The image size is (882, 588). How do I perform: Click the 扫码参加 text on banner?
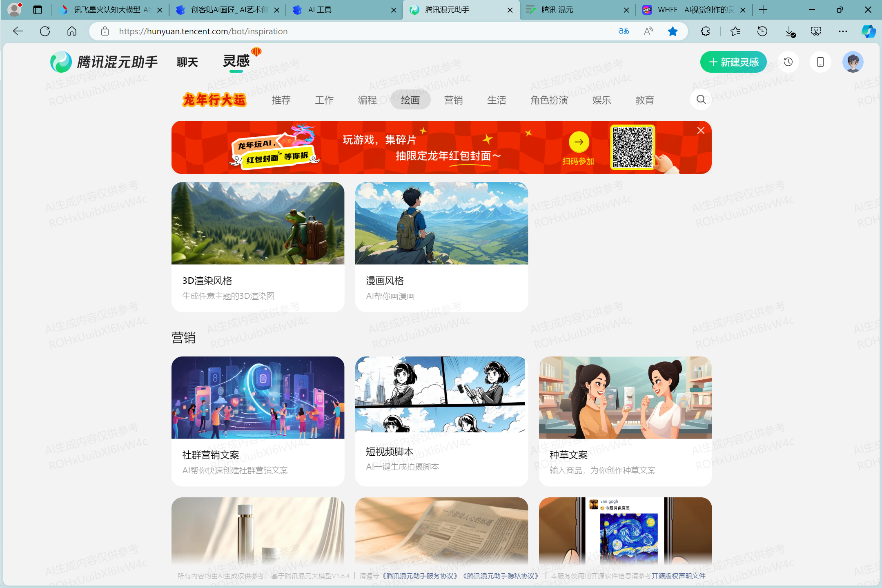578,161
